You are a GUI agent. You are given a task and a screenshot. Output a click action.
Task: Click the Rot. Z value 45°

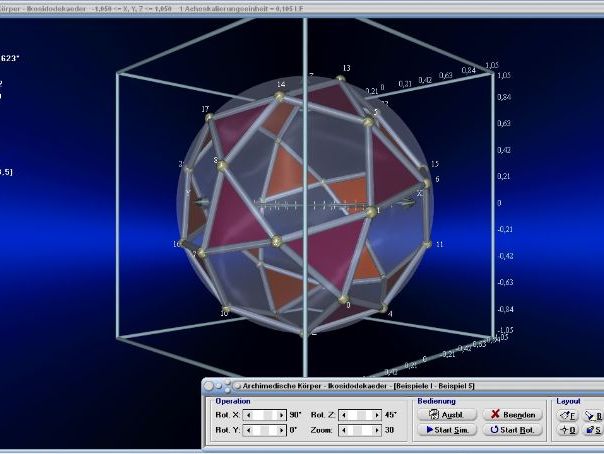coord(391,415)
